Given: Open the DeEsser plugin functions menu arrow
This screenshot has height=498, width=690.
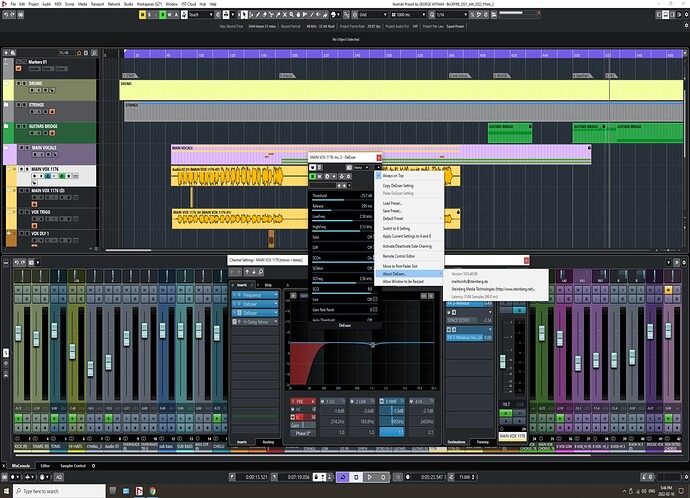Looking at the screenshot, I should pos(378,168).
